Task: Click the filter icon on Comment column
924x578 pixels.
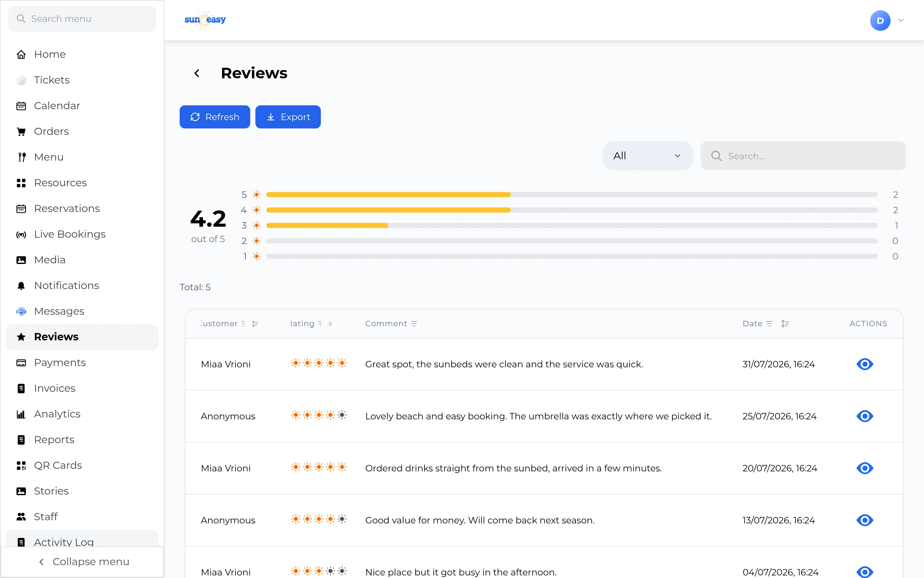Action: pos(414,324)
